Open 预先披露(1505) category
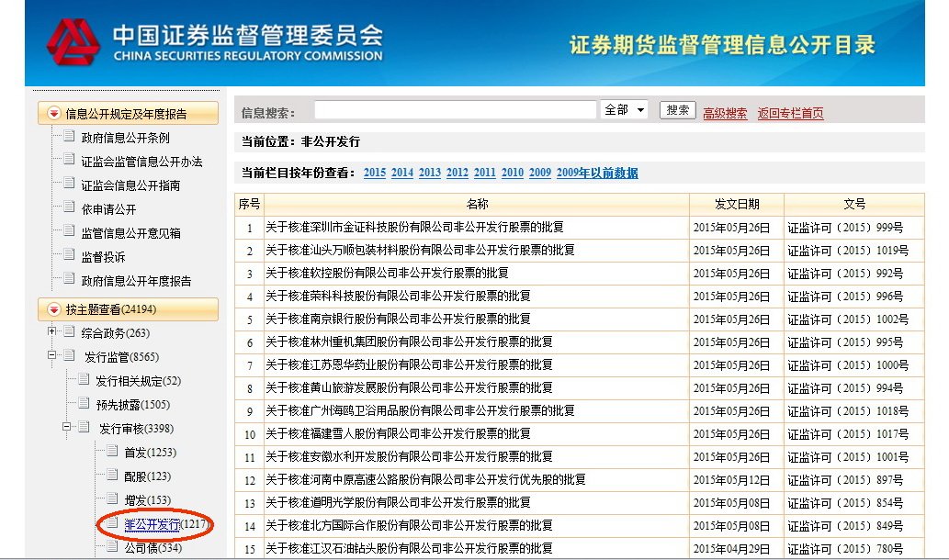The width and height of the screenshot is (949, 560). point(132,405)
